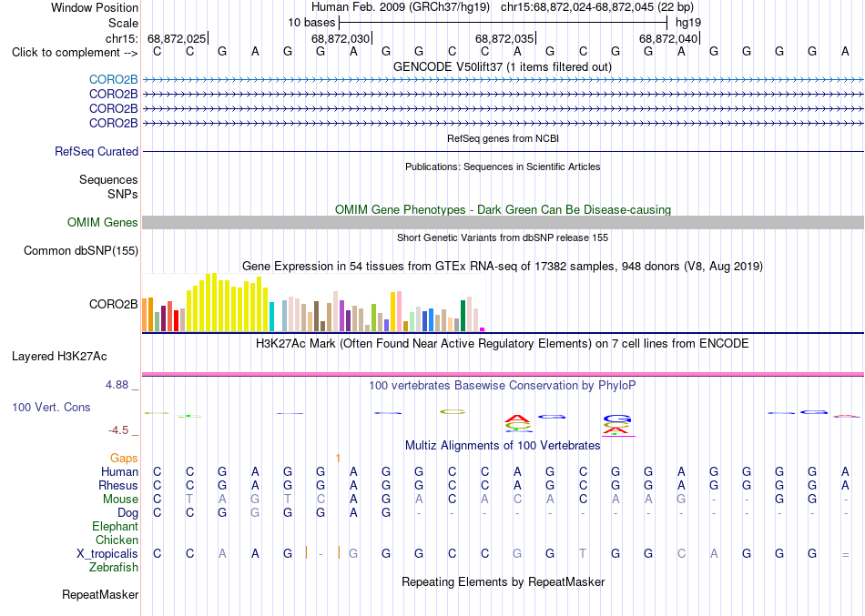Viewport: 865px width, 616px height.
Task: Click the tallest yellow GTEx expression bar
Action: pos(215,302)
